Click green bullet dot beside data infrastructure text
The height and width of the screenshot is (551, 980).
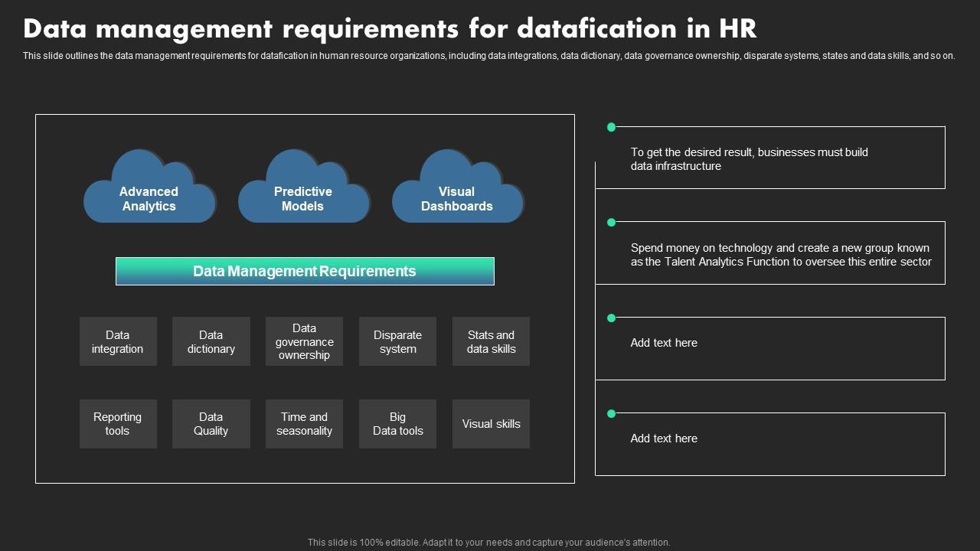click(x=611, y=127)
